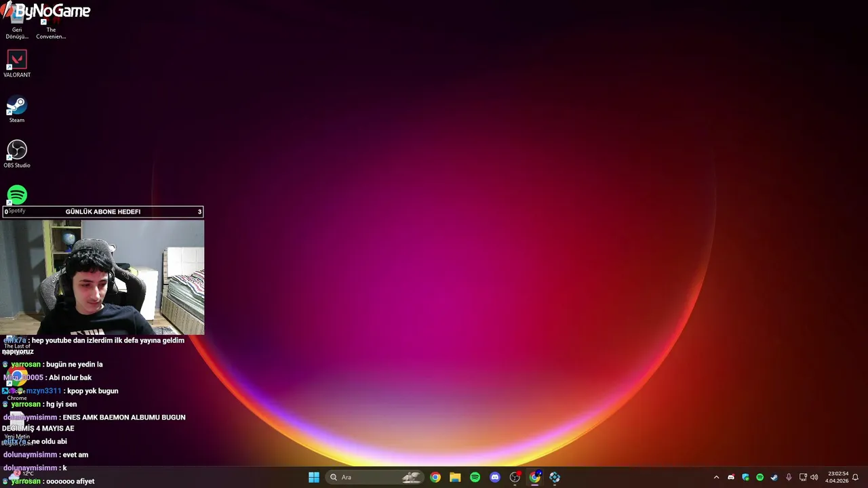Viewport: 868px width, 488px height.
Task: Switch to the running Chrome profile window on the taskbar
Action: (535, 477)
